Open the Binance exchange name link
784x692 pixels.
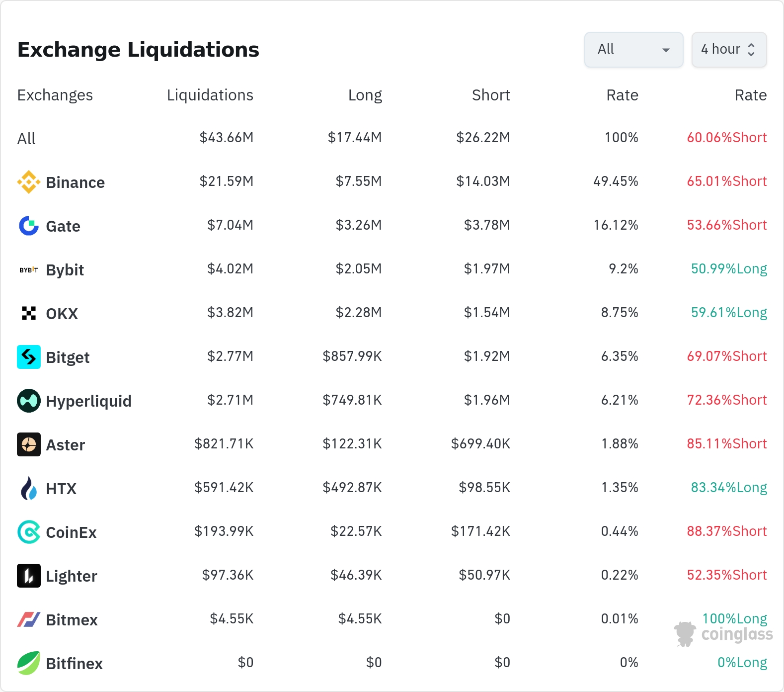[76, 182]
